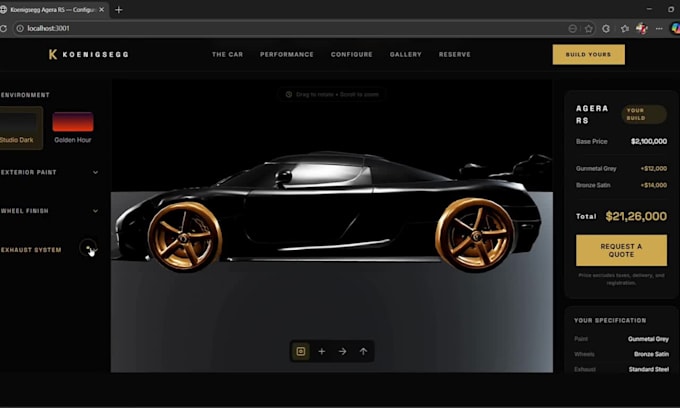Click the plus icon in viewer toolbar
The image size is (680, 408).
tap(321, 352)
